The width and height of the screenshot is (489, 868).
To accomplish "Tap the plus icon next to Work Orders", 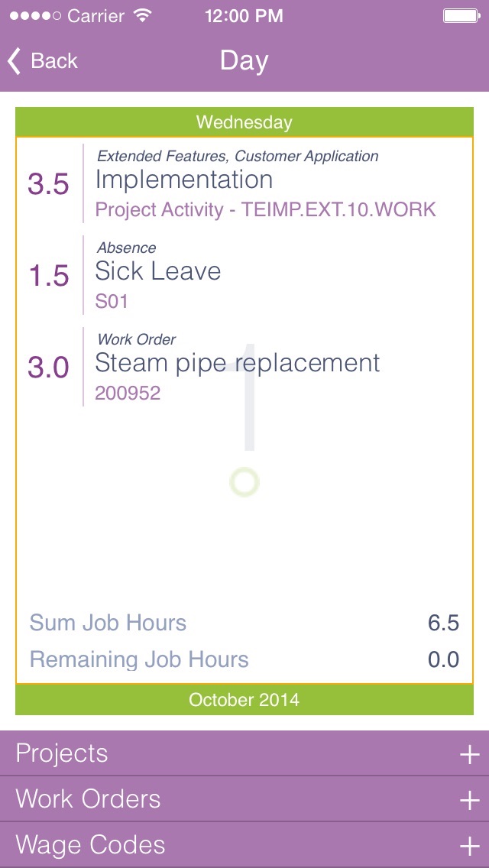I will pyautogui.click(x=469, y=799).
